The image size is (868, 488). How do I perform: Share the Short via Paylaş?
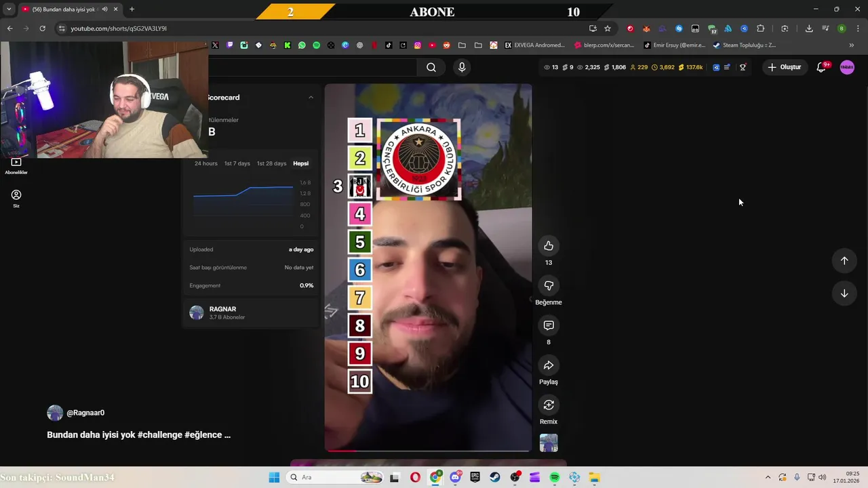tap(549, 365)
